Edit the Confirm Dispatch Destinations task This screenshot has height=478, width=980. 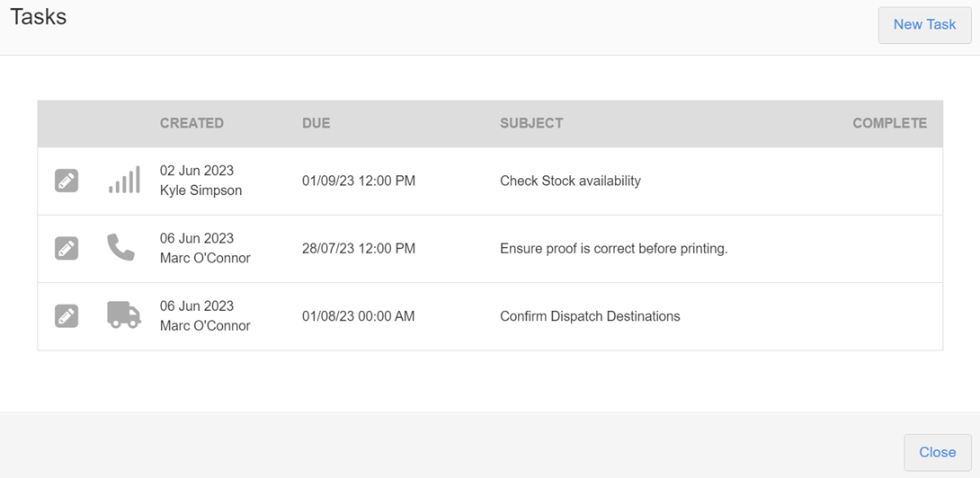coord(67,316)
